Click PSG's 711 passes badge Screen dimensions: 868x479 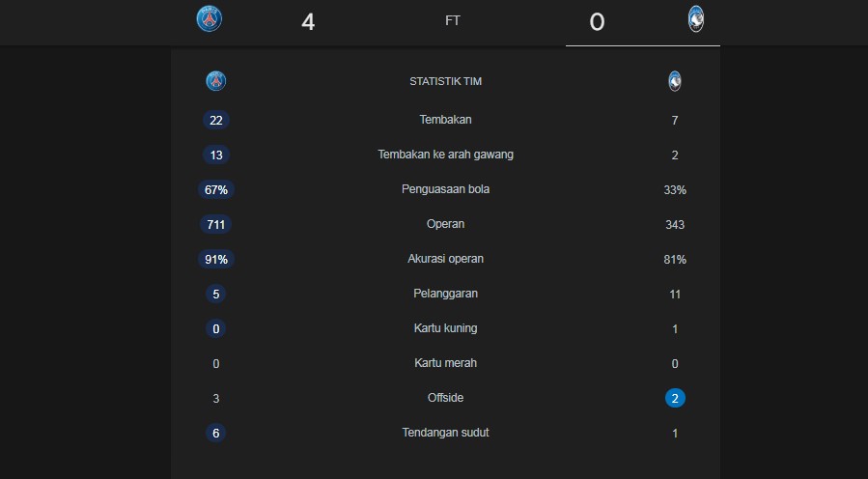pos(216,224)
